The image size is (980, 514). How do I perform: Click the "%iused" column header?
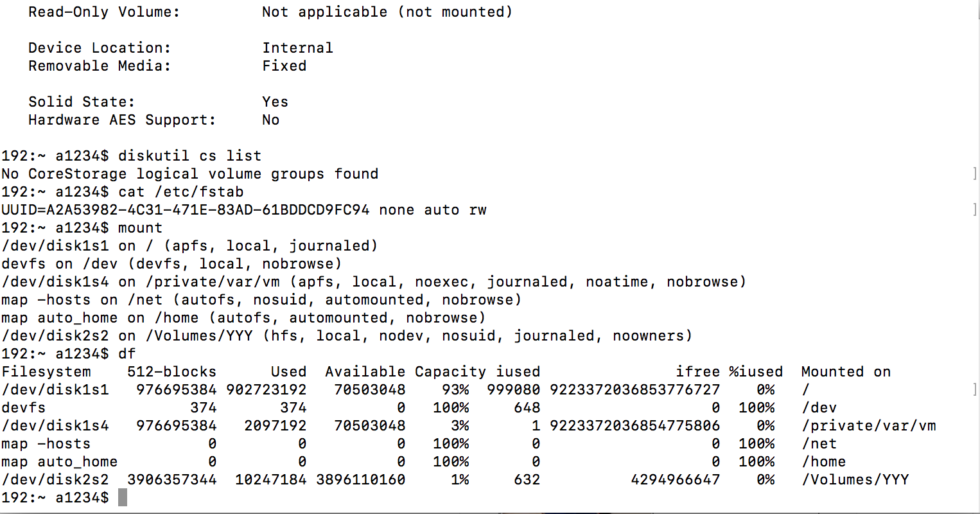pyautogui.click(x=756, y=372)
